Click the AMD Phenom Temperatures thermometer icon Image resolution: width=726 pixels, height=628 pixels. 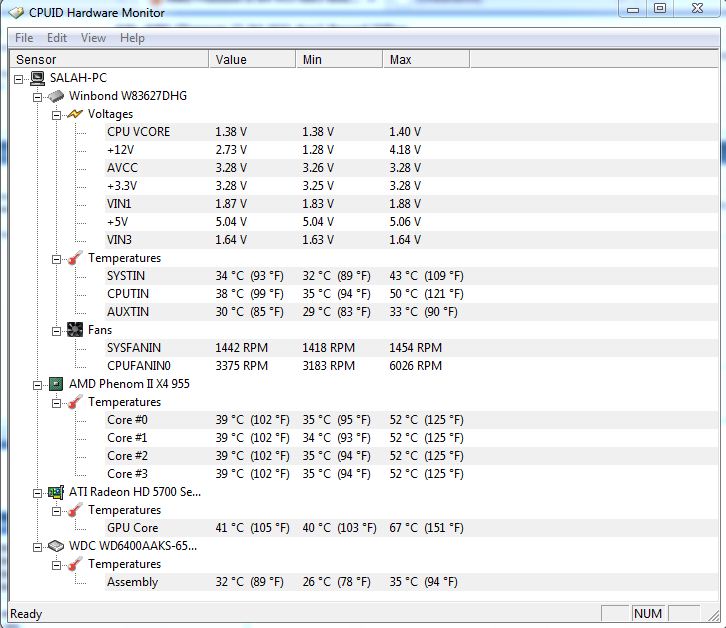(75, 402)
